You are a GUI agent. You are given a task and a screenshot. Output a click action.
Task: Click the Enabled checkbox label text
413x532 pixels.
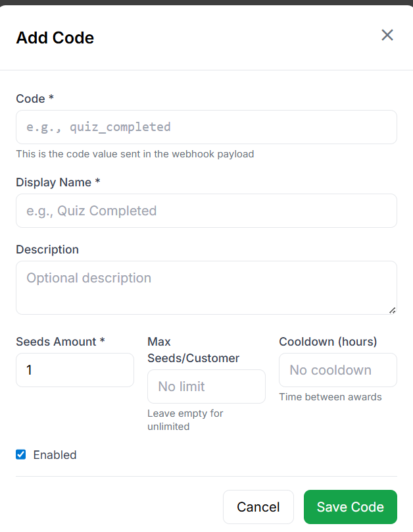tap(55, 455)
